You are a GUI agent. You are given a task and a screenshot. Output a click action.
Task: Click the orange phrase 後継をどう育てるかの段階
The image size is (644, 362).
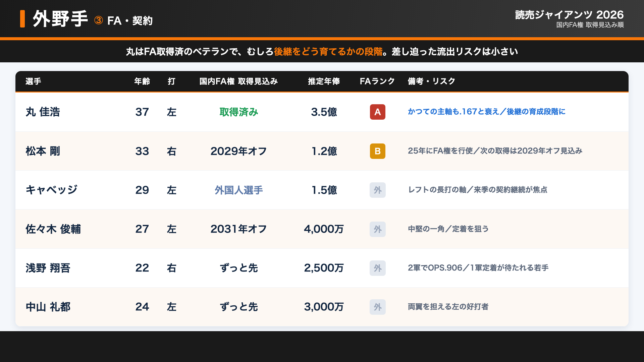click(x=328, y=51)
